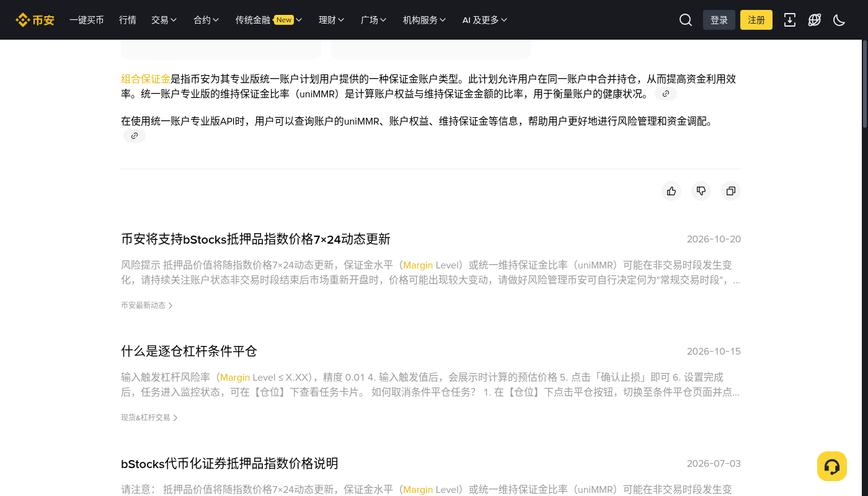Open source link icon below API paragraph

click(135, 136)
